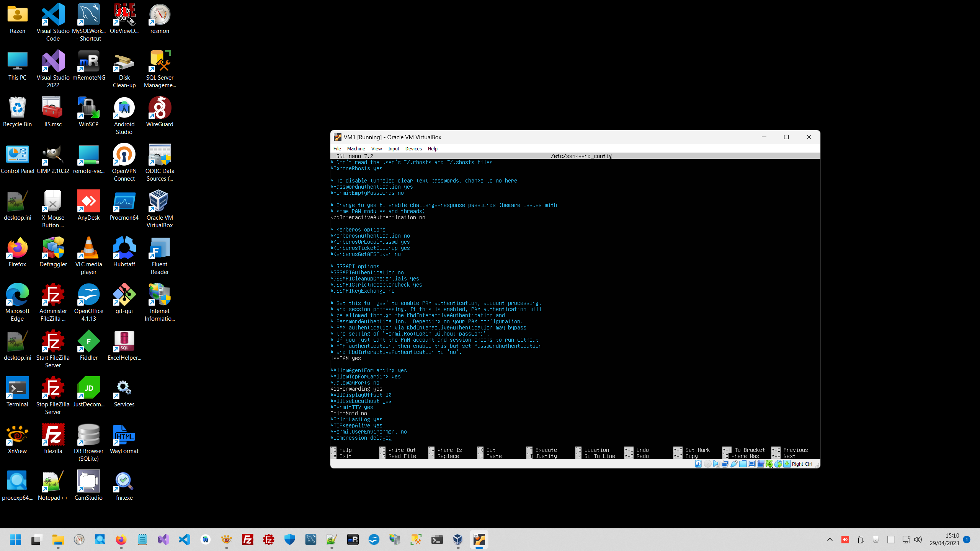This screenshot has height=551, width=980.
Task: Click the recording status icon
Action: (x=761, y=464)
